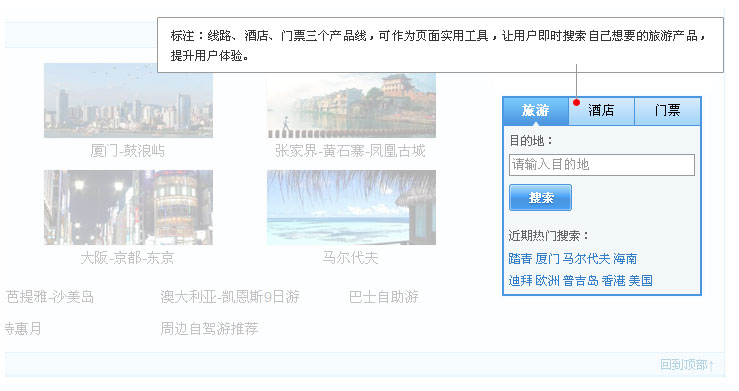This screenshot has height=391, width=739.
Task: Open the 澳大利亚-凯恩斯9日游 link
Action: click(230, 297)
